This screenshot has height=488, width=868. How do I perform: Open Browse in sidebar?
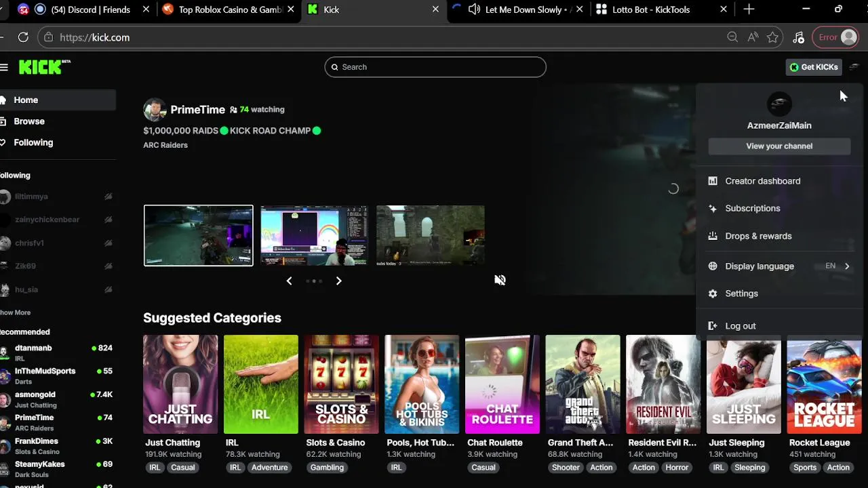(x=58, y=121)
